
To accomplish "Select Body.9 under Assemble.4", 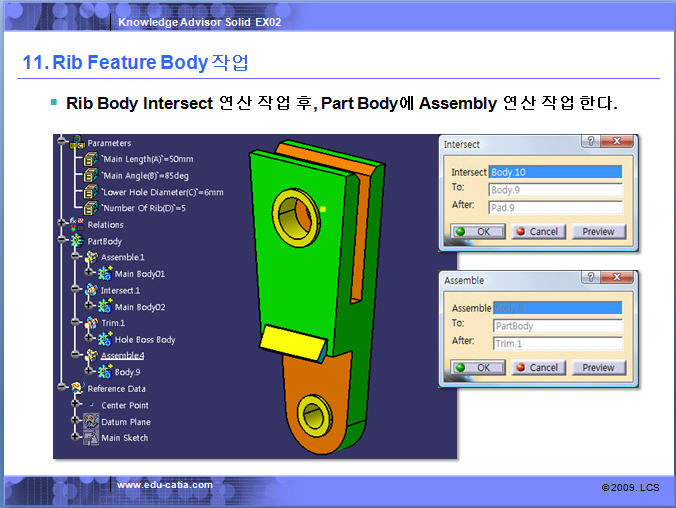I will tap(127, 372).
